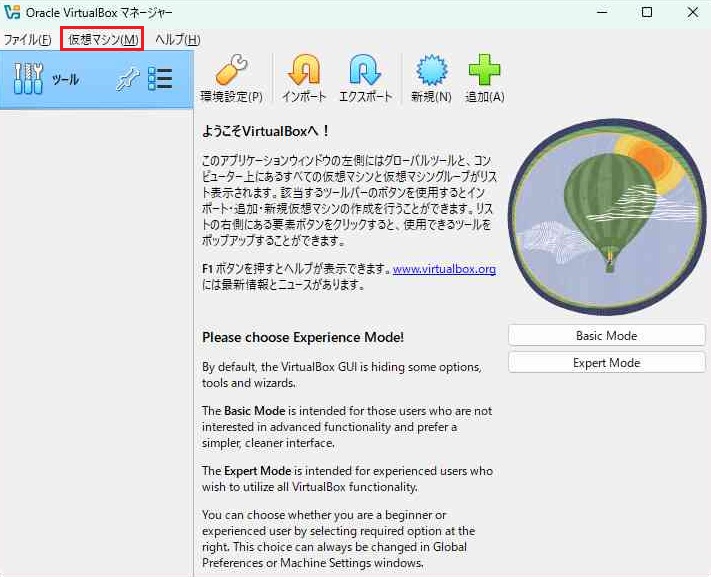Open the tools list menu icon
The height and width of the screenshot is (577, 711).
click(x=160, y=79)
